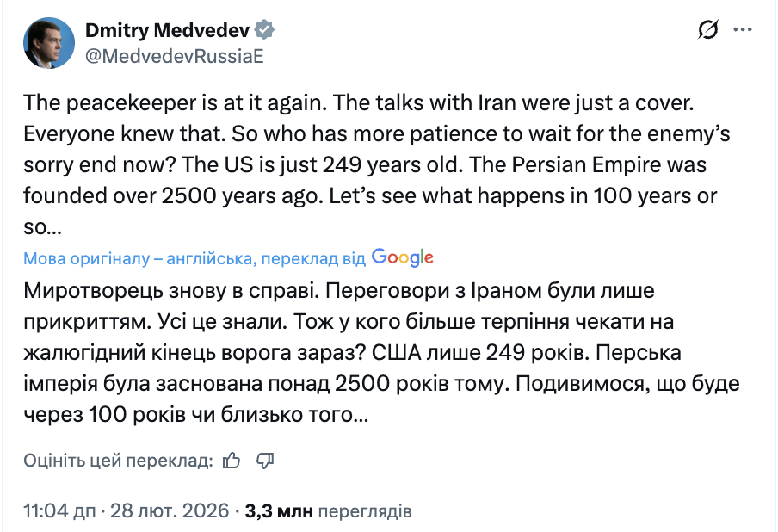Click the Google logo in the translation credit
This screenshot has width=778, height=532.
click(x=404, y=257)
